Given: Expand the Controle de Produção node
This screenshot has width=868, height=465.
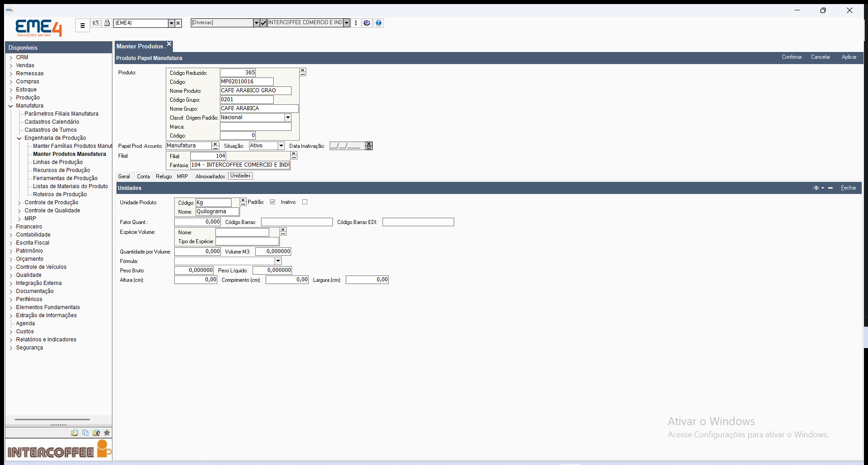Looking at the screenshot, I should point(19,203).
